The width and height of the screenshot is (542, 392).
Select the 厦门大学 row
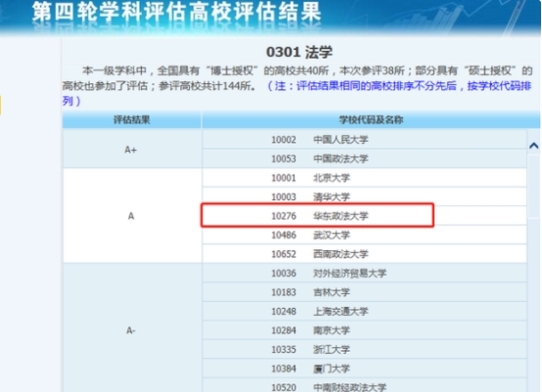(x=364, y=369)
